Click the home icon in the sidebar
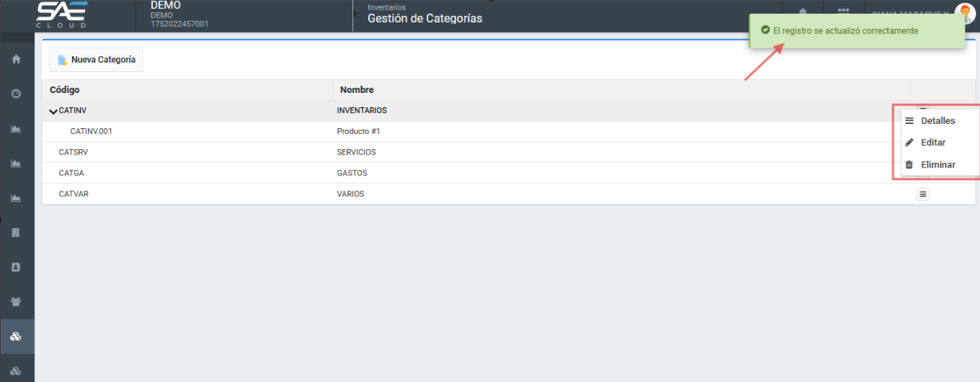Image resolution: width=980 pixels, height=382 pixels. (16, 59)
